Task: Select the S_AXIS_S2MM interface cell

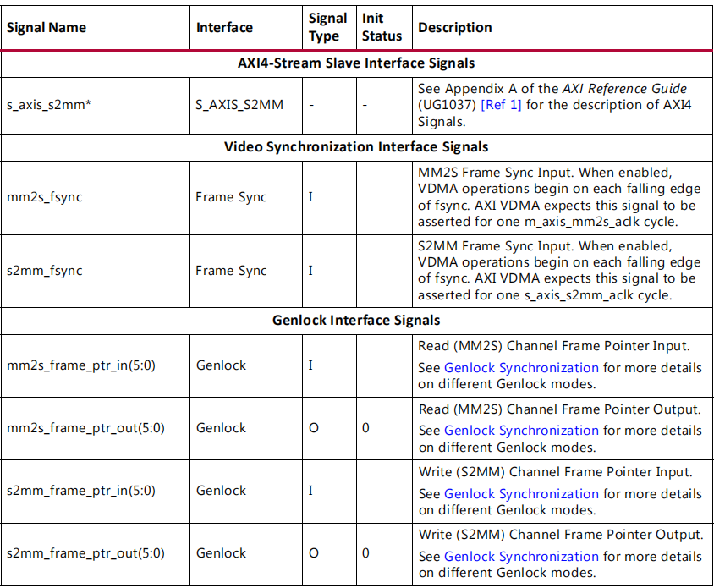Action: click(x=239, y=105)
